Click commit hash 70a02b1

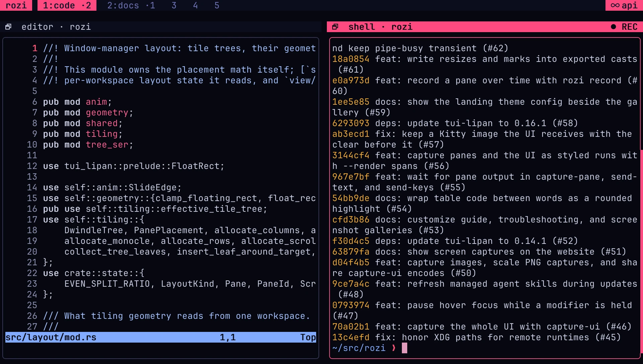pos(351,327)
